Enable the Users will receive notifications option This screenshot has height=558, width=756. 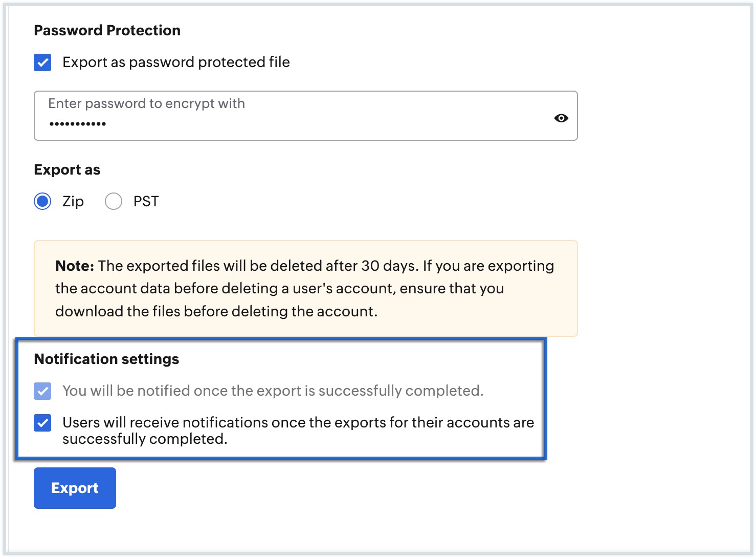42,423
